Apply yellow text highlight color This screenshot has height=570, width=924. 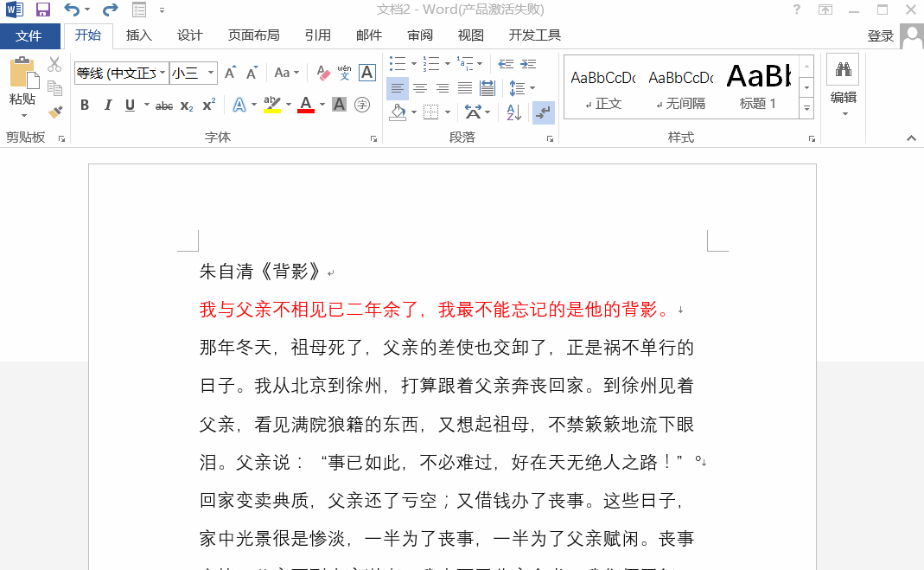271,105
